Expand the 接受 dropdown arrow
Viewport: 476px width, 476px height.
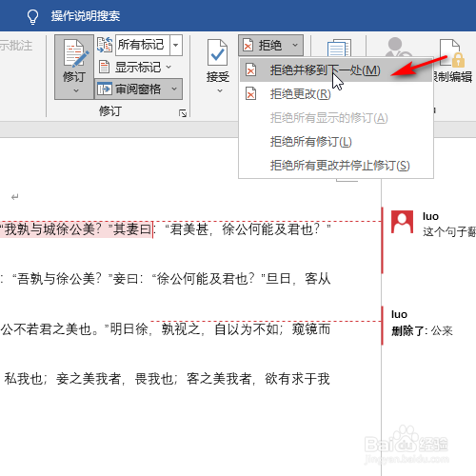(219, 91)
